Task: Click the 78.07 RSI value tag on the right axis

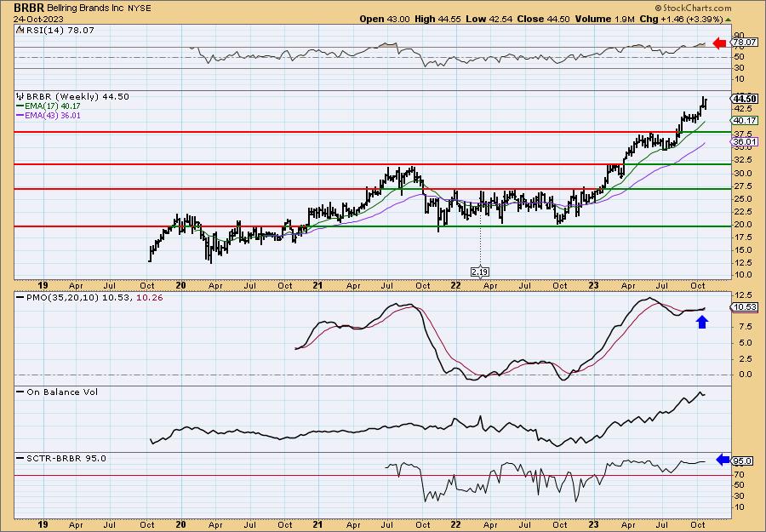Action: pos(744,43)
